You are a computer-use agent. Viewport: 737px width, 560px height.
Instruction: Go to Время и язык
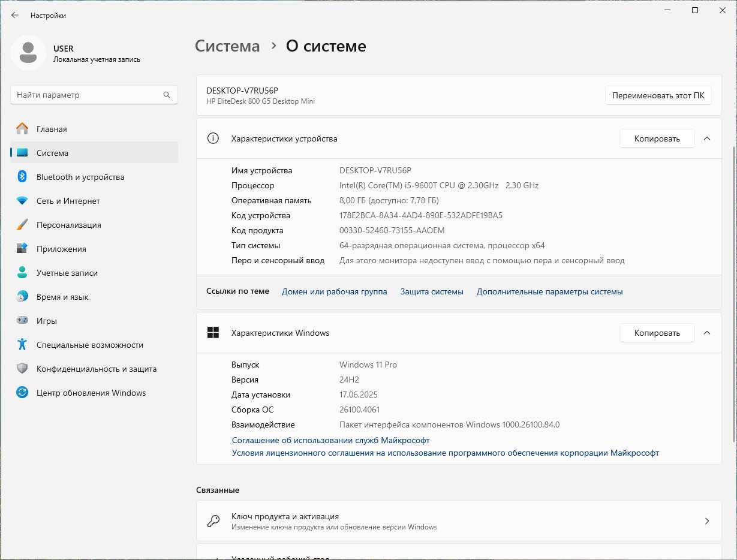click(94, 297)
